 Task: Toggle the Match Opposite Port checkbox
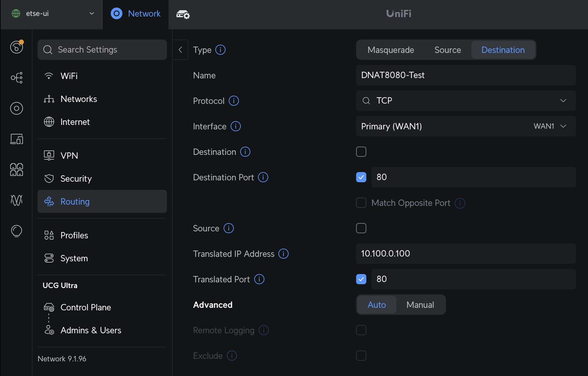[361, 203]
